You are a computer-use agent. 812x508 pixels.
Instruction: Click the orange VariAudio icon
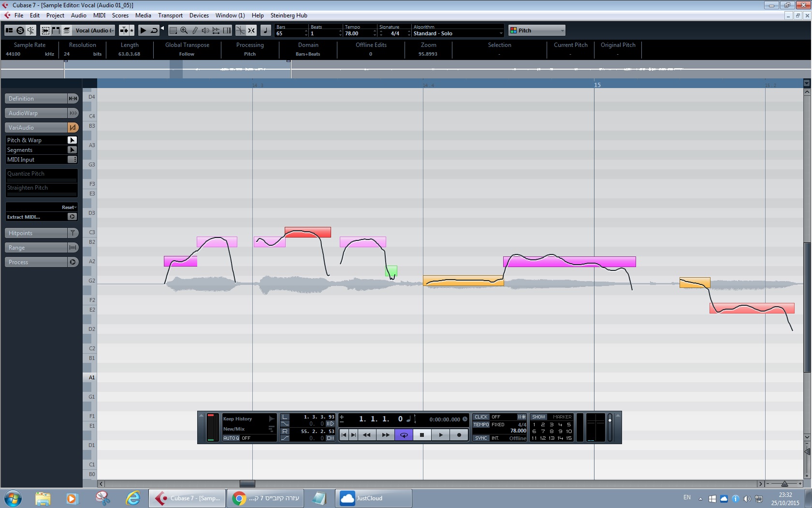(73, 128)
